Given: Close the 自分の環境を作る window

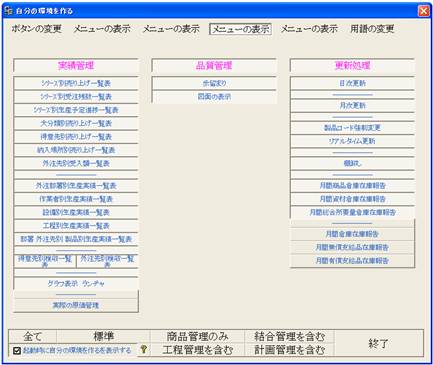Looking at the screenshot, I should point(423,11).
